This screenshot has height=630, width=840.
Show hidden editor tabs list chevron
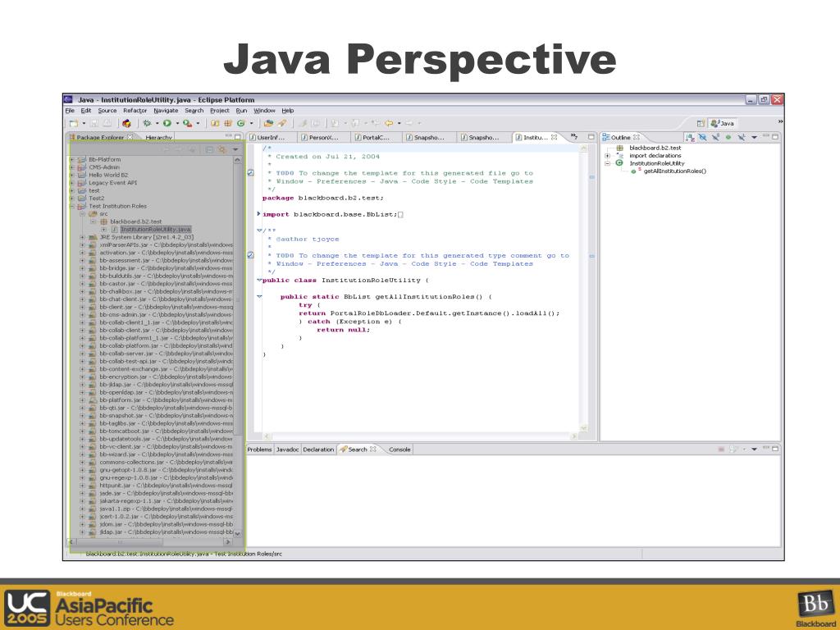pyautogui.click(x=573, y=137)
